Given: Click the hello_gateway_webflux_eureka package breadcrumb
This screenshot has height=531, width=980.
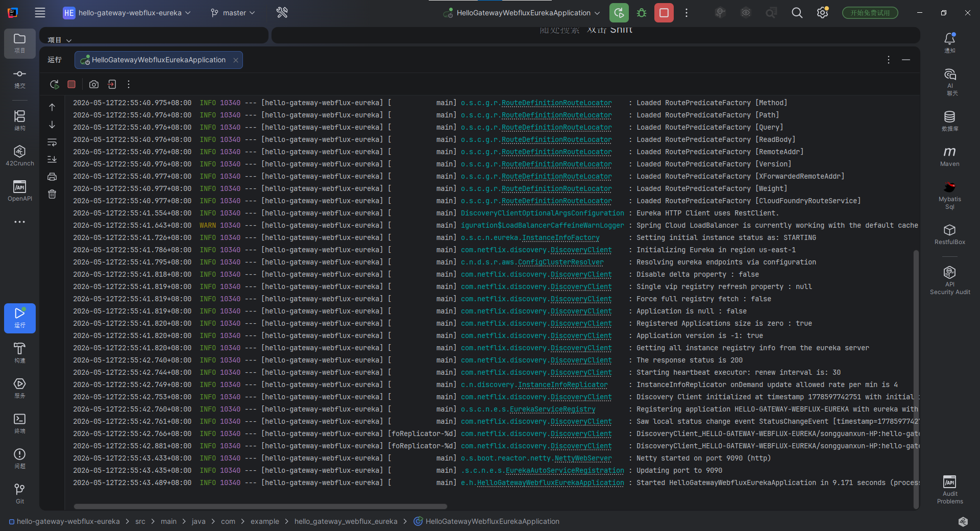Looking at the screenshot, I should tap(346, 521).
